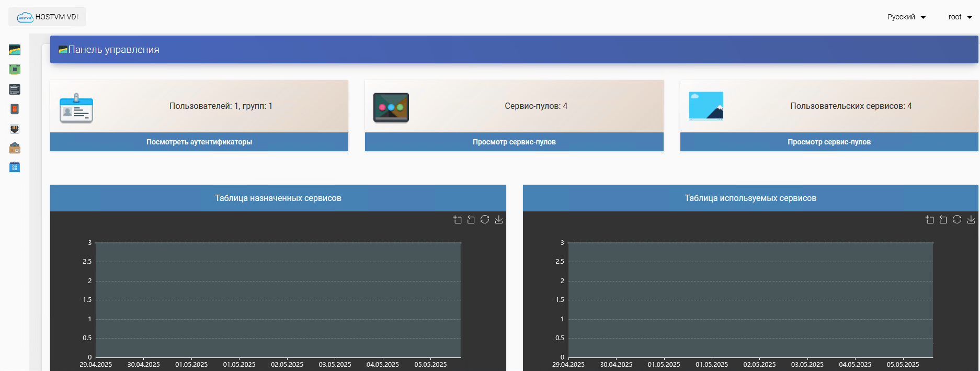This screenshot has height=371, width=980.
Task: Click 05.05.2025 label in assigned services chart
Action: point(430,365)
